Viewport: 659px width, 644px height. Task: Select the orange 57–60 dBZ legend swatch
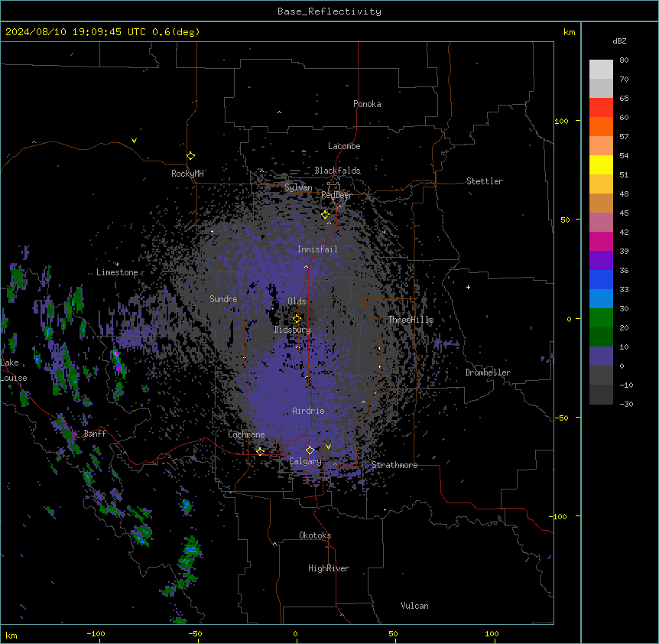pos(601,127)
